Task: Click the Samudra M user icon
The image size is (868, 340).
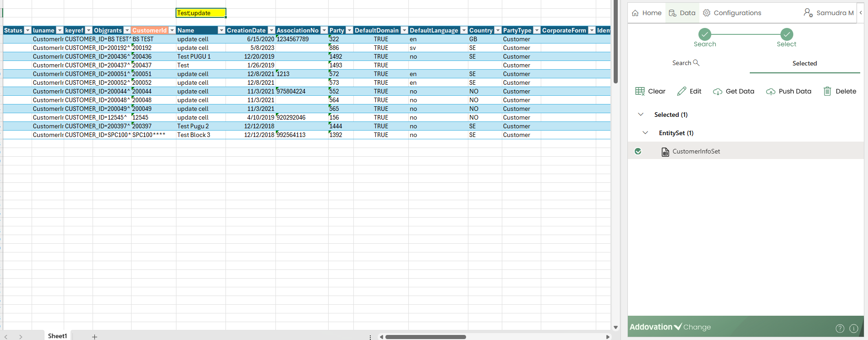Action: (x=808, y=13)
